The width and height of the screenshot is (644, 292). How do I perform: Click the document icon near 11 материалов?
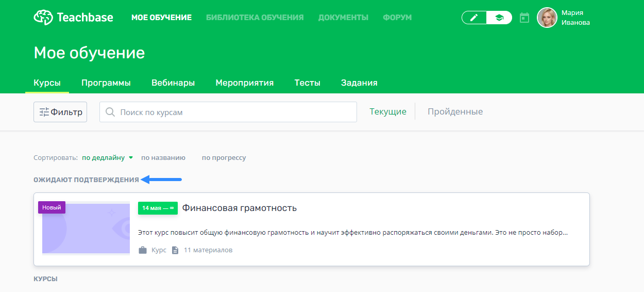coord(175,250)
